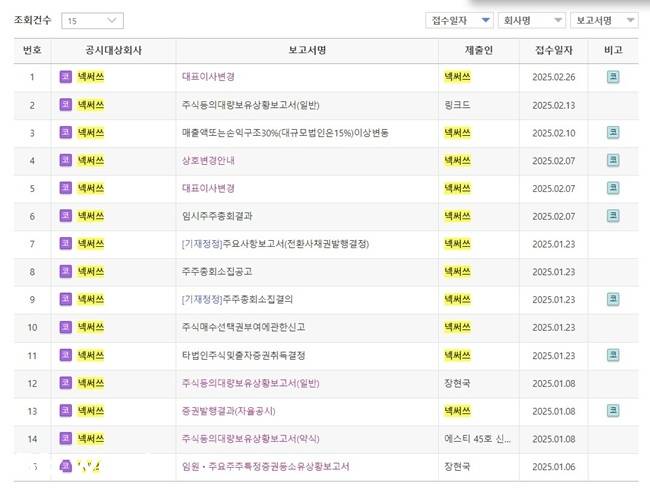The width and height of the screenshot is (650, 490).
Task: Click the purple KOSDAQ icon in row 10
Action: (65, 327)
